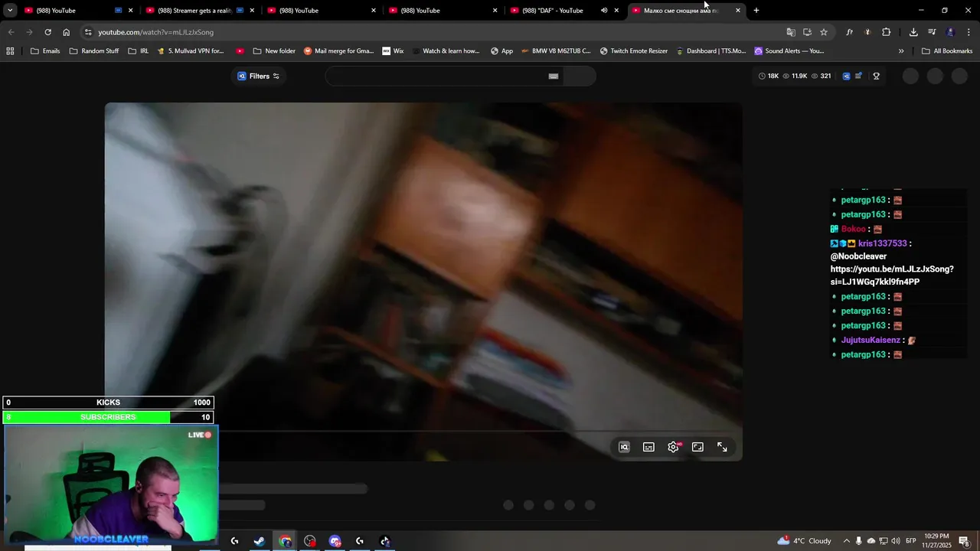Expand hidden bookmarks chevron
Viewport: 980px width, 551px height.
pos(901,51)
